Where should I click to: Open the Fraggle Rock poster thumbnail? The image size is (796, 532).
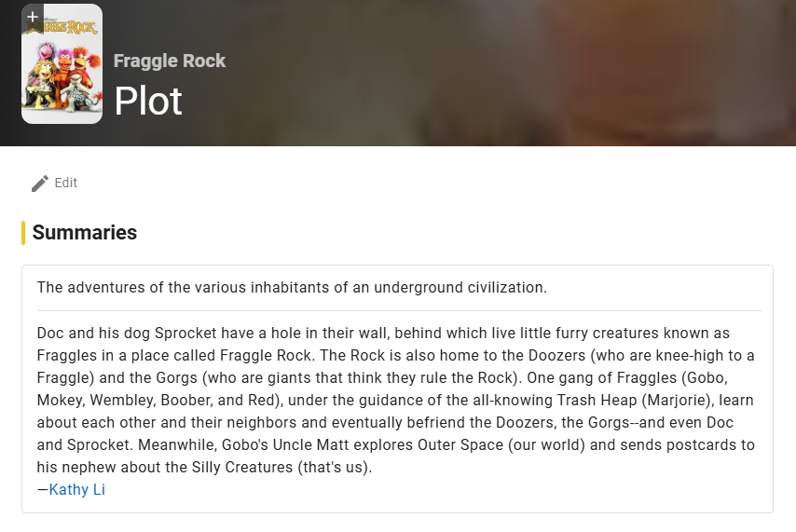point(62,75)
